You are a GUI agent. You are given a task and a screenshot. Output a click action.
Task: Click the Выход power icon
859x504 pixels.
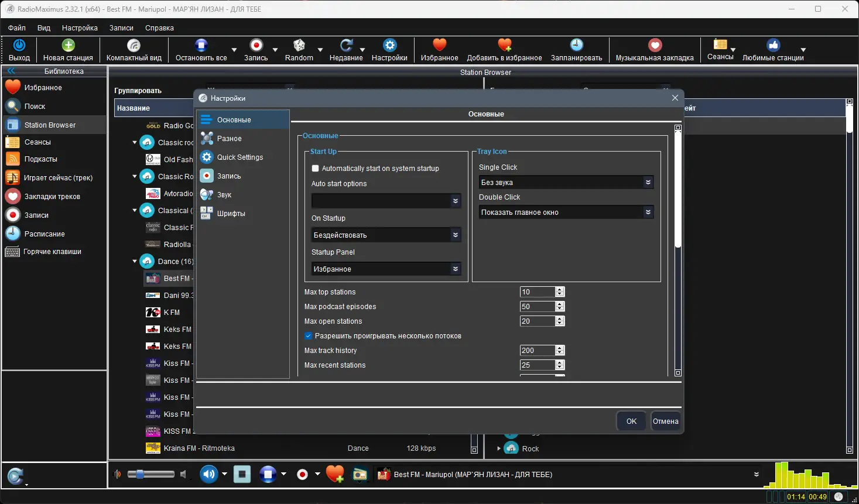click(19, 45)
